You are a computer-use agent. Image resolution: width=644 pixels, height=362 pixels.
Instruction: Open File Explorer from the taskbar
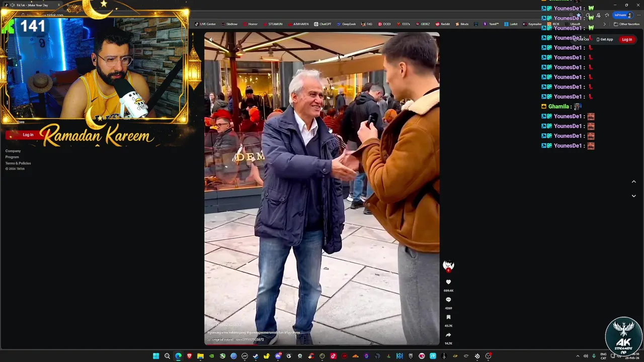click(x=200, y=356)
